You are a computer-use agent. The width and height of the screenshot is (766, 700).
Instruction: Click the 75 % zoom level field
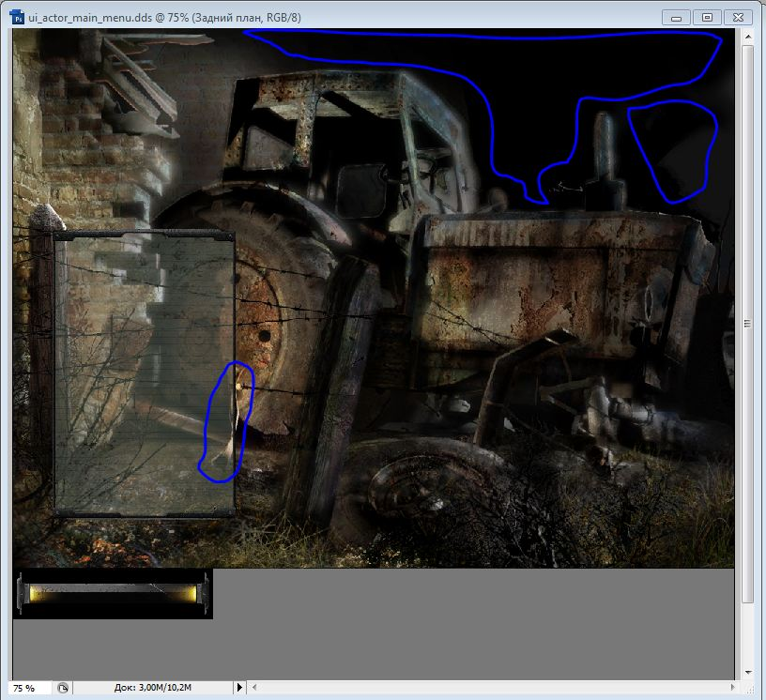coord(30,688)
